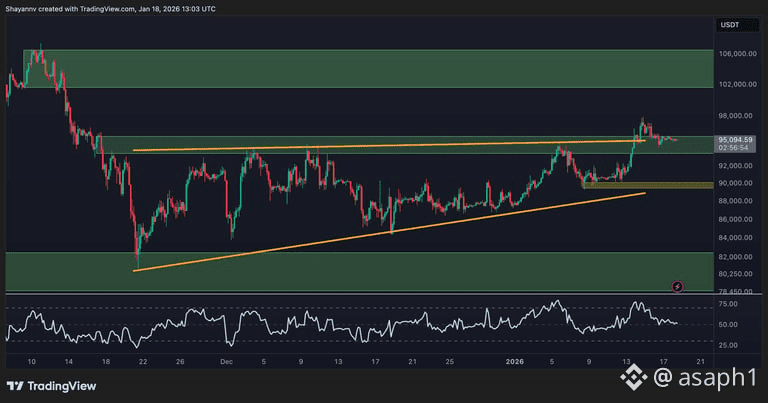Click the USDT currency label

coord(730,25)
